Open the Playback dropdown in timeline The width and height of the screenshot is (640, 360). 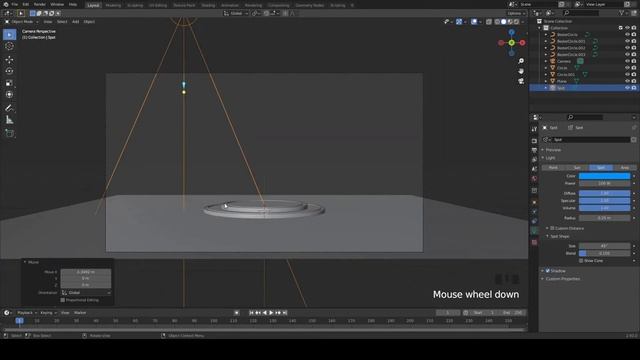click(27, 313)
